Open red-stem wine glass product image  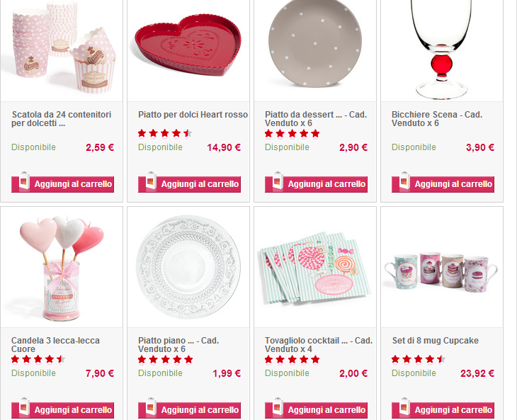[441, 50]
